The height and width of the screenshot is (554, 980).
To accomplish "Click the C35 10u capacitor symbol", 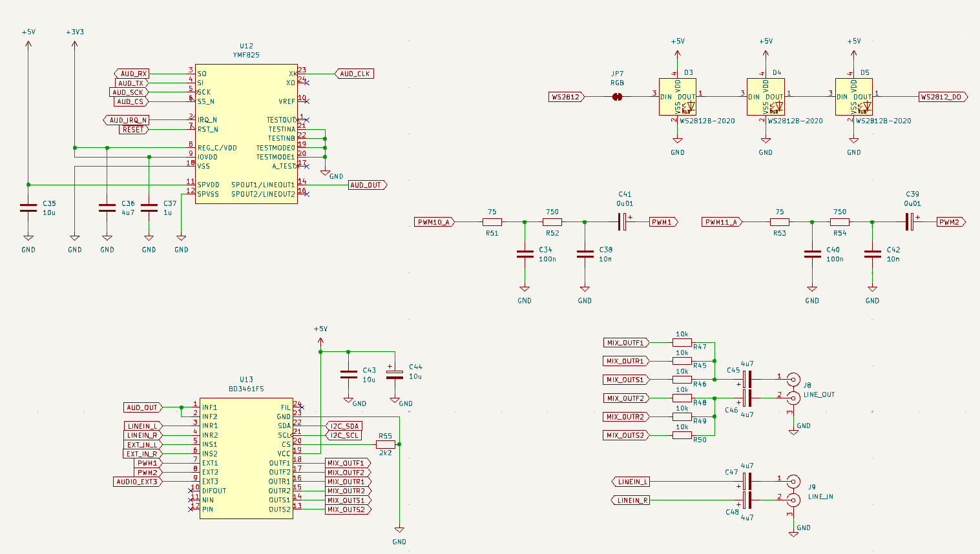I will pos(28,208).
